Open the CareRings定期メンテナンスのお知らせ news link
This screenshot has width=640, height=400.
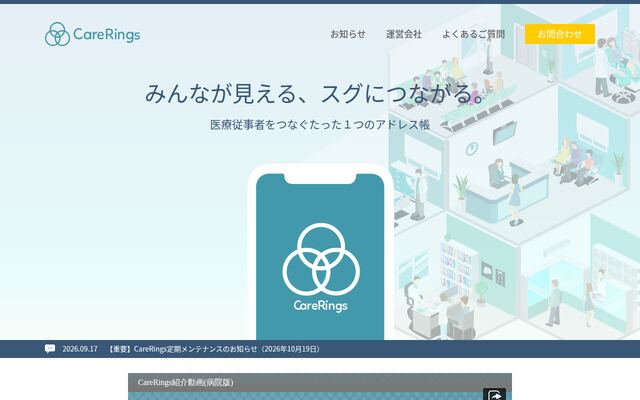tap(214, 349)
